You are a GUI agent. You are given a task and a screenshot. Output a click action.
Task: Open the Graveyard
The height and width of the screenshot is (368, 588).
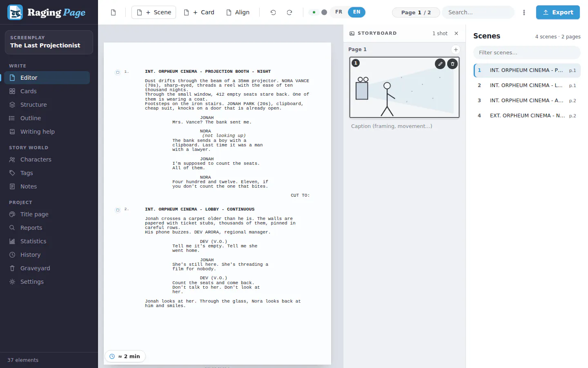click(47, 268)
